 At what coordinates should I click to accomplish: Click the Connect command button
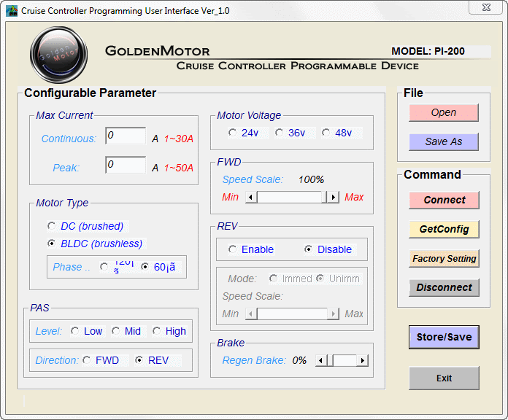click(445, 200)
